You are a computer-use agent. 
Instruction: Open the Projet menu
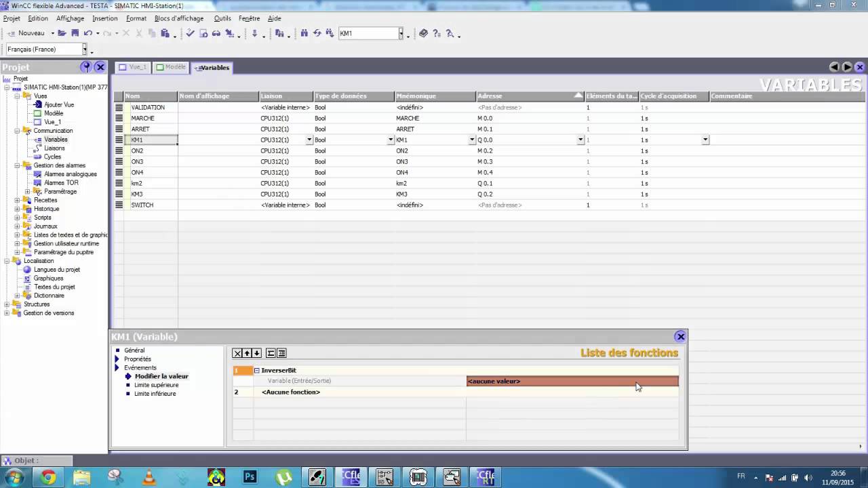pos(12,18)
